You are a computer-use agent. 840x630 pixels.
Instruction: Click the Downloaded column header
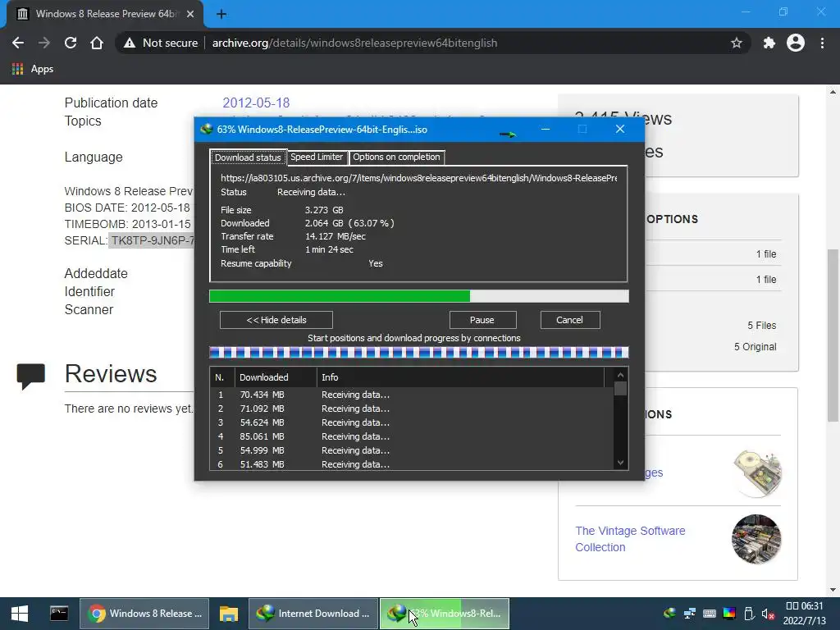(x=276, y=377)
